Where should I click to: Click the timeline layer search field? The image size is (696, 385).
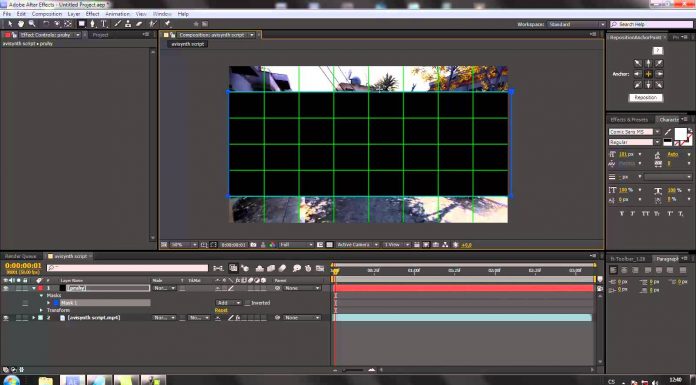click(x=127, y=268)
